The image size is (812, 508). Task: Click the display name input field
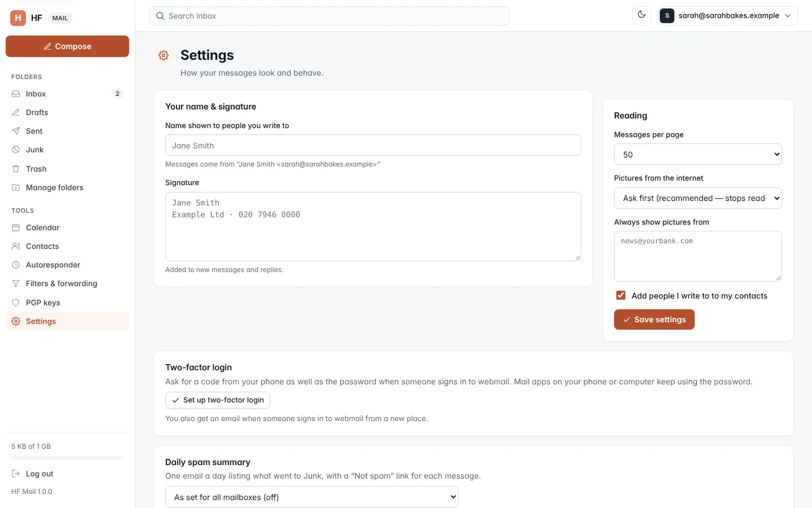[x=373, y=145]
